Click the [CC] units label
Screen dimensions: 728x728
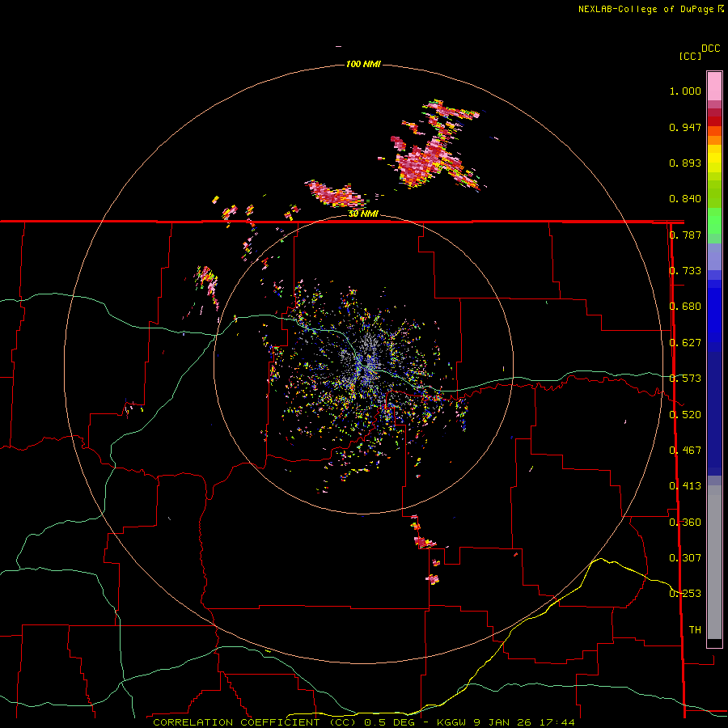690,56
